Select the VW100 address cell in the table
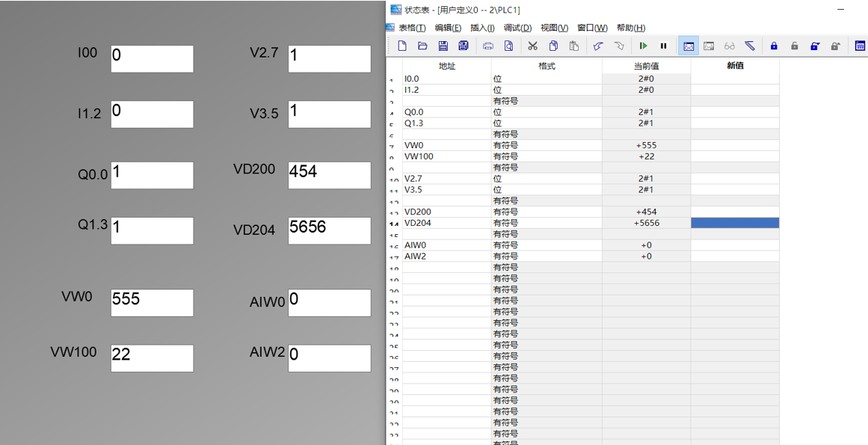The image size is (868, 445). click(447, 156)
